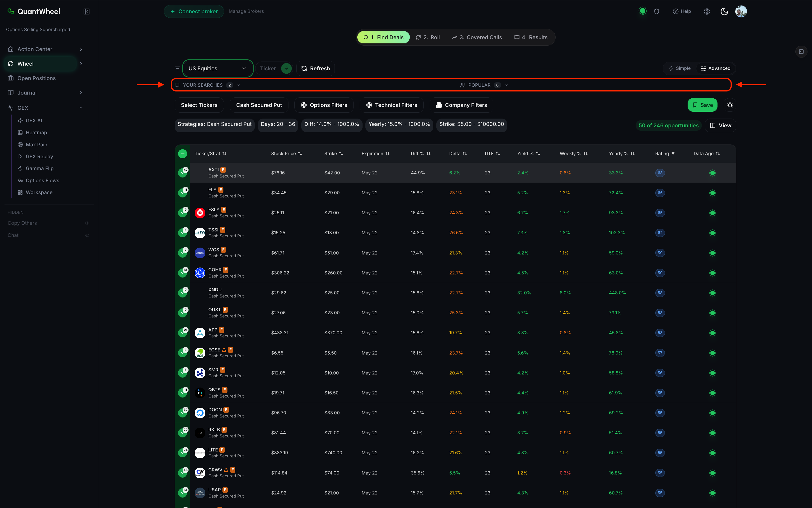812x508 pixels.
Task: Click the green connection status indicator
Action: coord(642,11)
